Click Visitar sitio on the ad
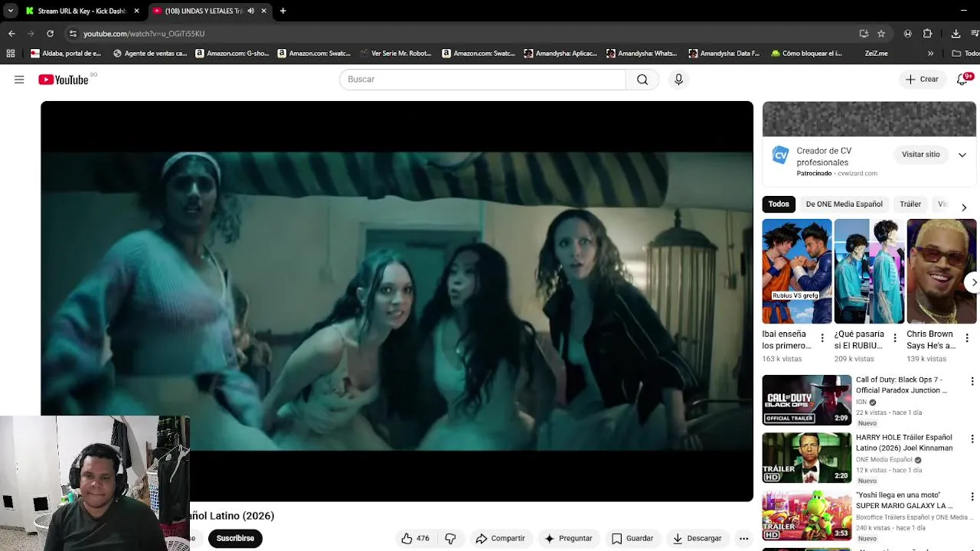Image resolution: width=980 pixels, height=551 pixels. point(920,155)
